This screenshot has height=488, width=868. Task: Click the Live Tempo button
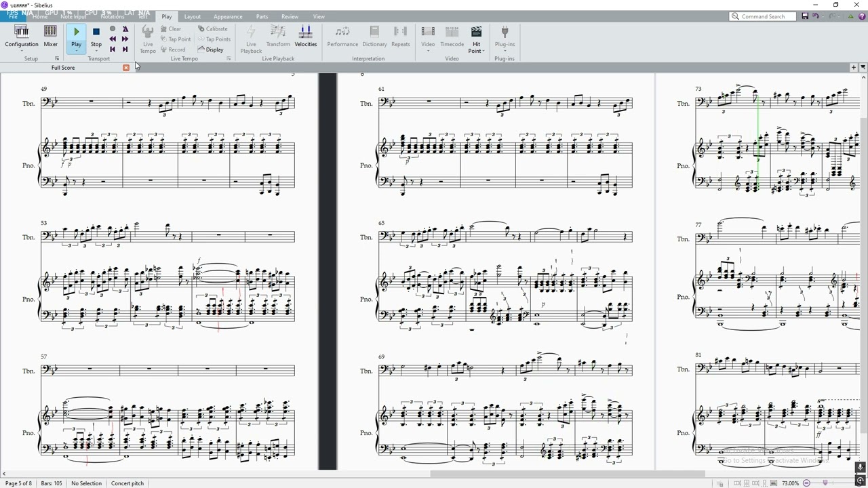click(148, 39)
